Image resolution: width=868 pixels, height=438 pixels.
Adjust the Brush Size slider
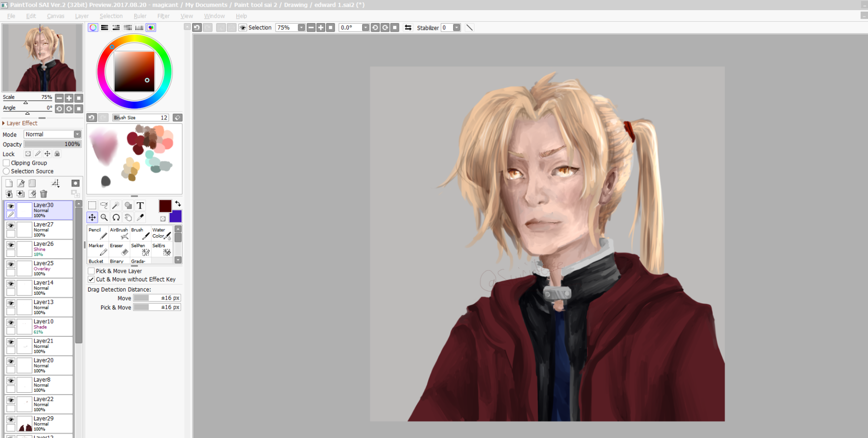click(140, 118)
